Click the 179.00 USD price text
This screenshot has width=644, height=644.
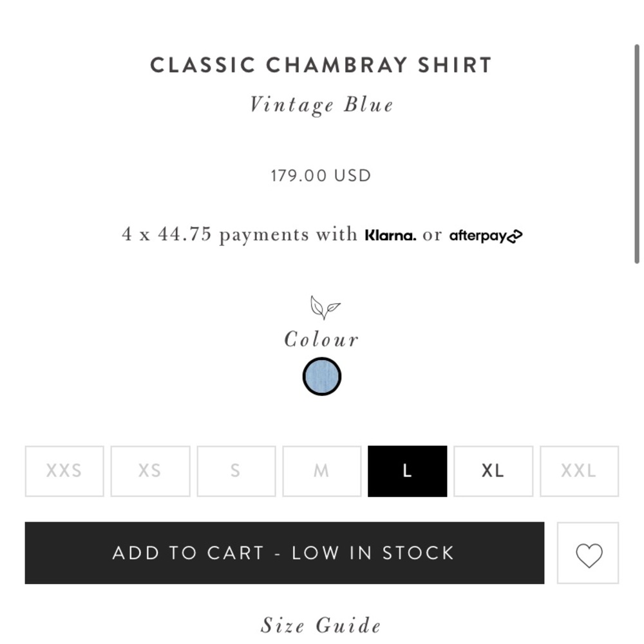point(321,176)
